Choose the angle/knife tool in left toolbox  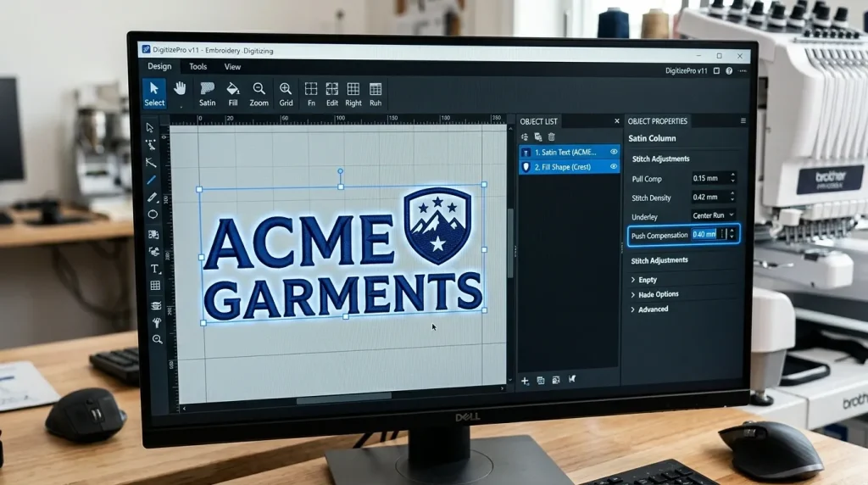coord(151,162)
